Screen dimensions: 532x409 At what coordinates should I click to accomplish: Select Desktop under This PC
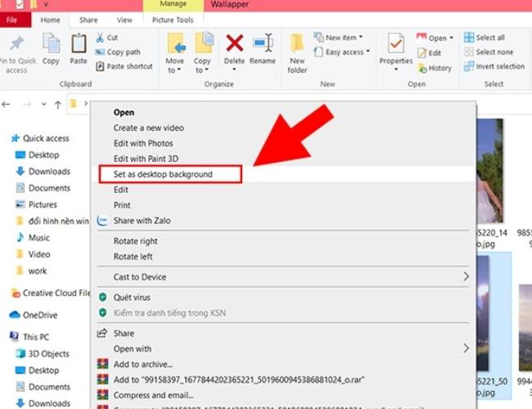38,371
